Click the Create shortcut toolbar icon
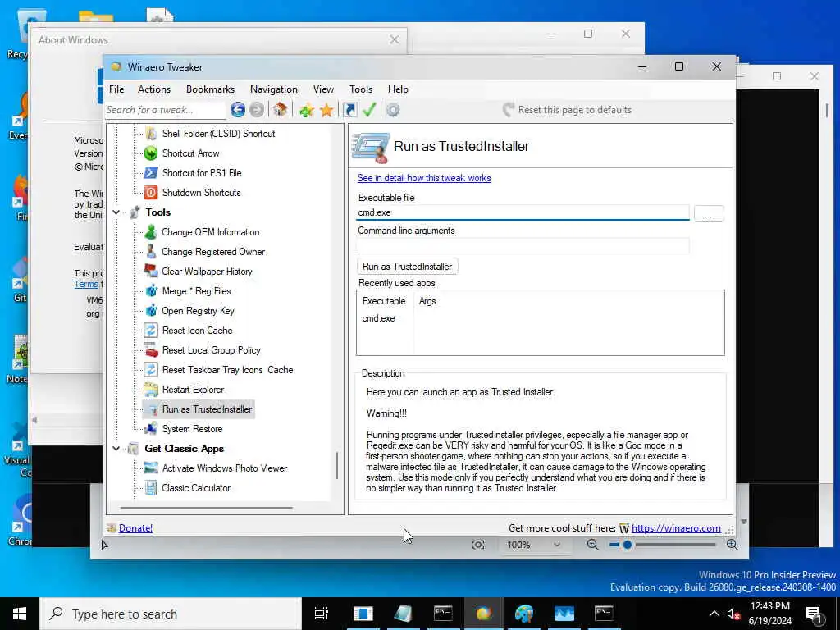Image resolution: width=840 pixels, height=630 pixels. 349,110
